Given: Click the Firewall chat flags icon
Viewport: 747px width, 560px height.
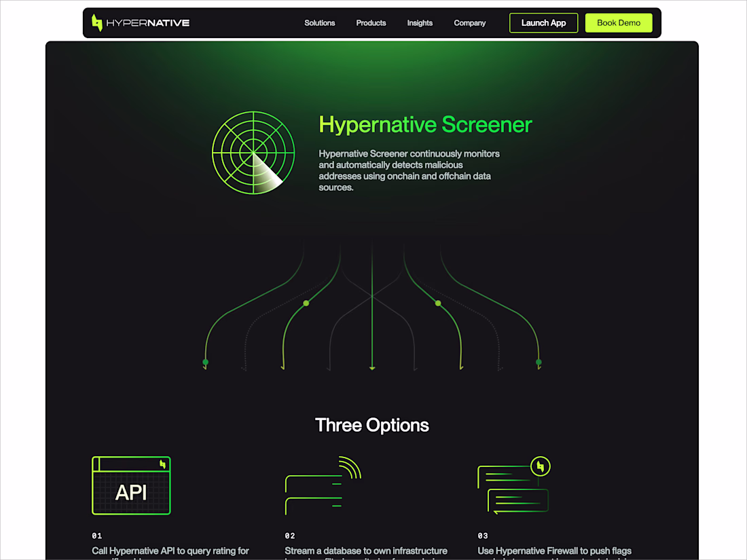Looking at the screenshot, I should [514, 485].
